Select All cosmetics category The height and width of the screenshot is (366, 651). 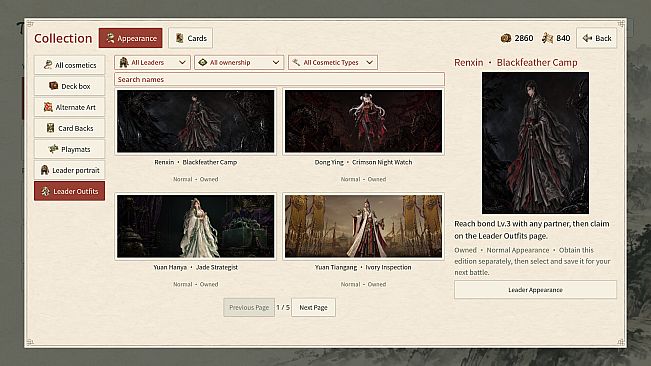[x=69, y=65]
